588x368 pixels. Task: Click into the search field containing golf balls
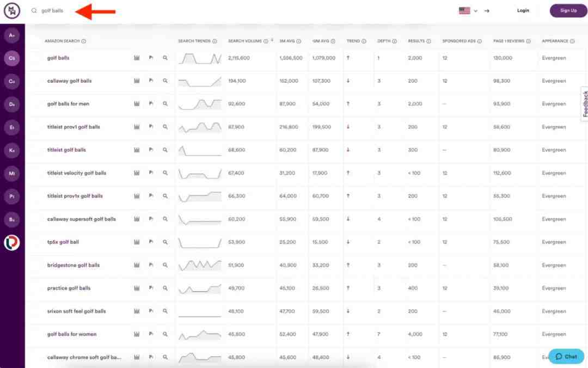(x=52, y=11)
